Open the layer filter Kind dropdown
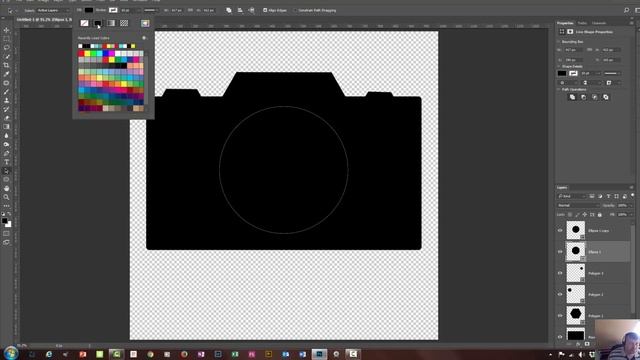This screenshot has width=640, height=360. [x=571, y=196]
